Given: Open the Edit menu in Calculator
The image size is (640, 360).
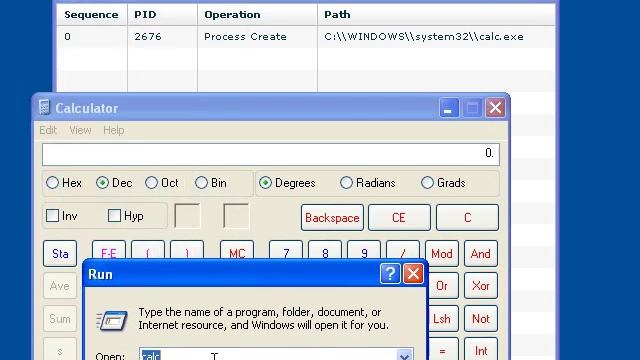Looking at the screenshot, I should tap(48, 130).
